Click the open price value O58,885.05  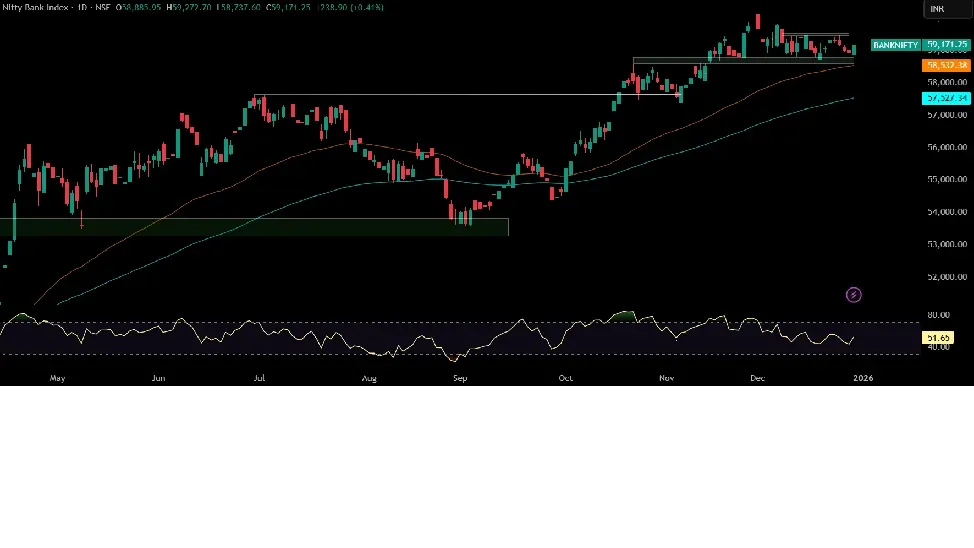pyautogui.click(x=138, y=7)
